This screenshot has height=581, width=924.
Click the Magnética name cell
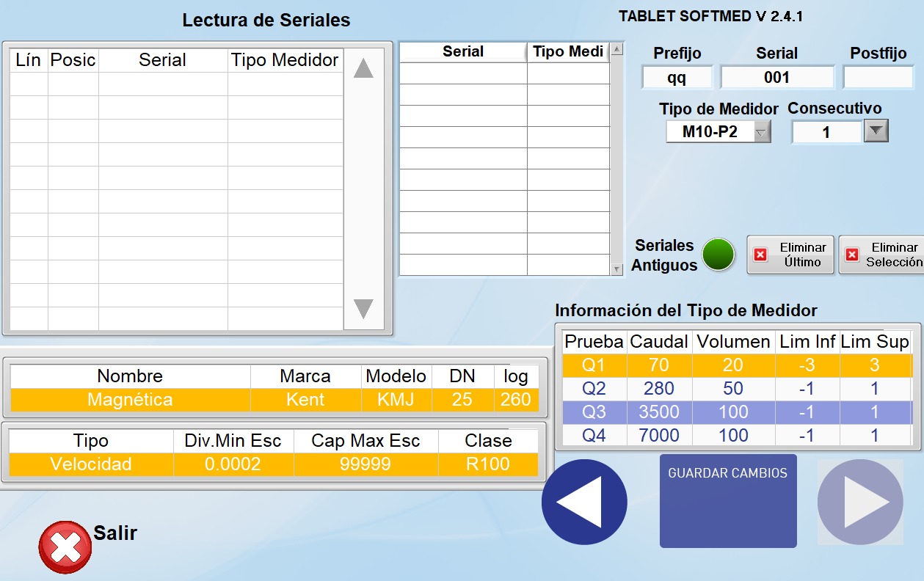click(x=130, y=400)
